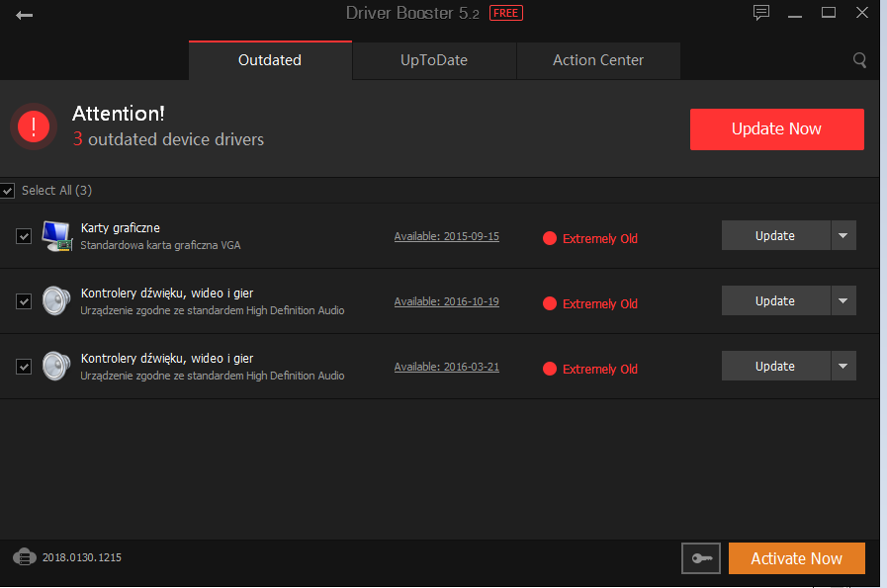
Task: Open the Available: 2015-09-15 link
Action: 446,236
